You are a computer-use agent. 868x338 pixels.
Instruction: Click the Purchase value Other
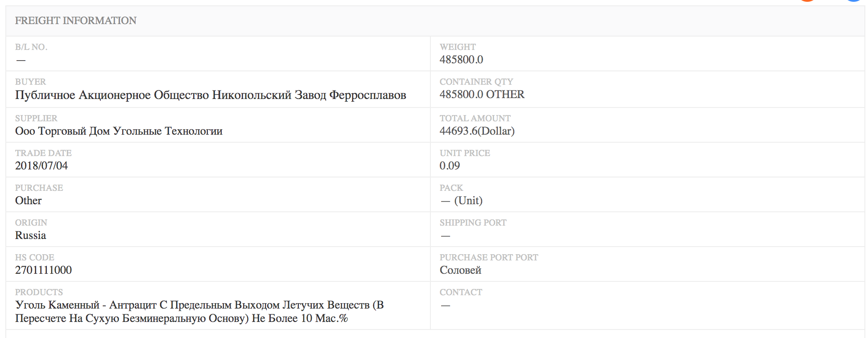pos(28,201)
